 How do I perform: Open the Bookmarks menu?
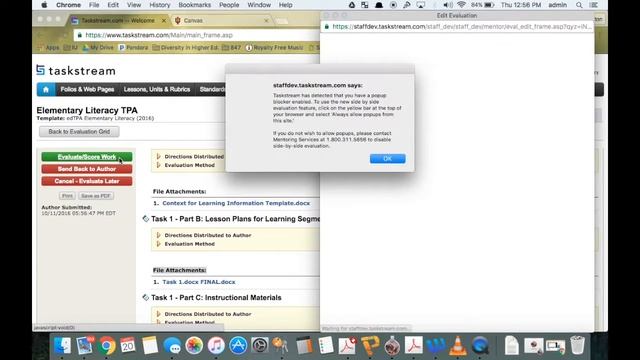195,5
